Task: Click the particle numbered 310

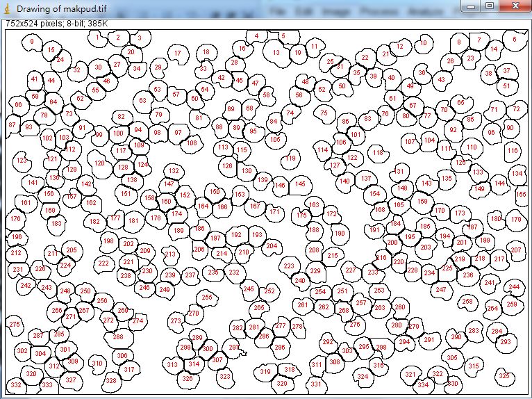Action: (x=97, y=364)
